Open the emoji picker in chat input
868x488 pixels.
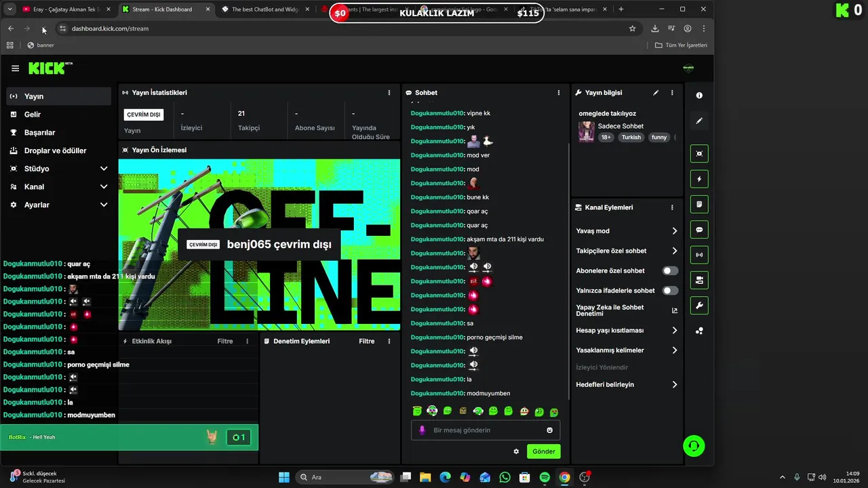[549, 430]
